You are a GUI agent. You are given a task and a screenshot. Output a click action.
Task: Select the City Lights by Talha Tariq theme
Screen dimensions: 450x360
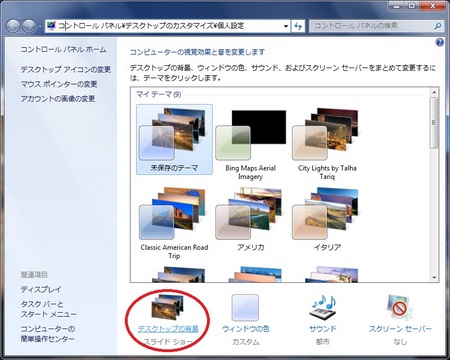(x=327, y=143)
